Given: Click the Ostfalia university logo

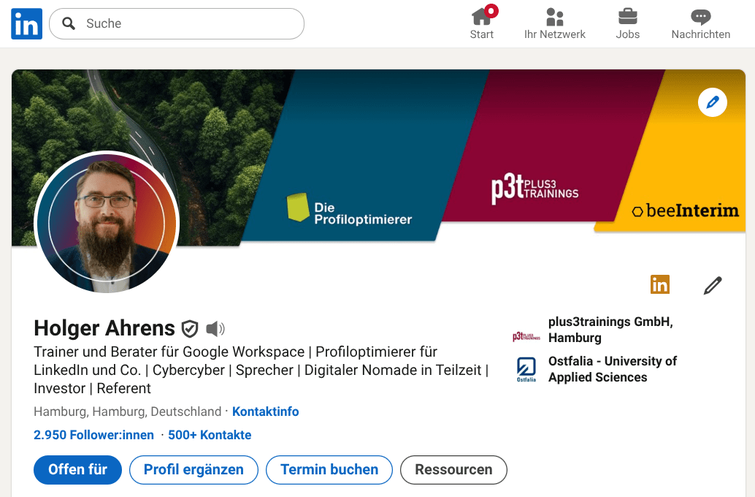Looking at the screenshot, I should pyautogui.click(x=526, y=369).
